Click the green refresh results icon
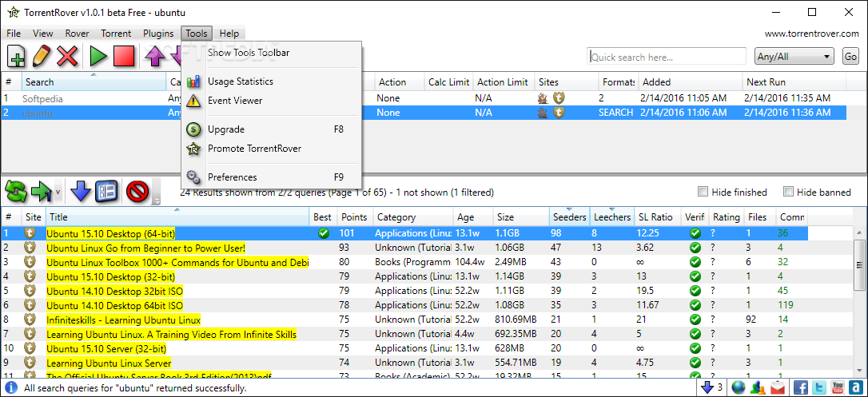This screenshot has height=397, width=868. [16, 192]
